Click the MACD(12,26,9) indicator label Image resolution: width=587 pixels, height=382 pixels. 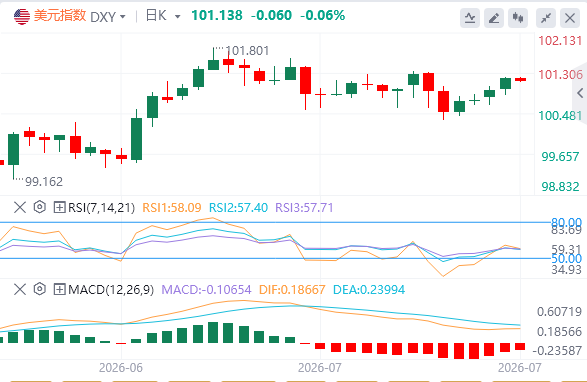[111, 289]
